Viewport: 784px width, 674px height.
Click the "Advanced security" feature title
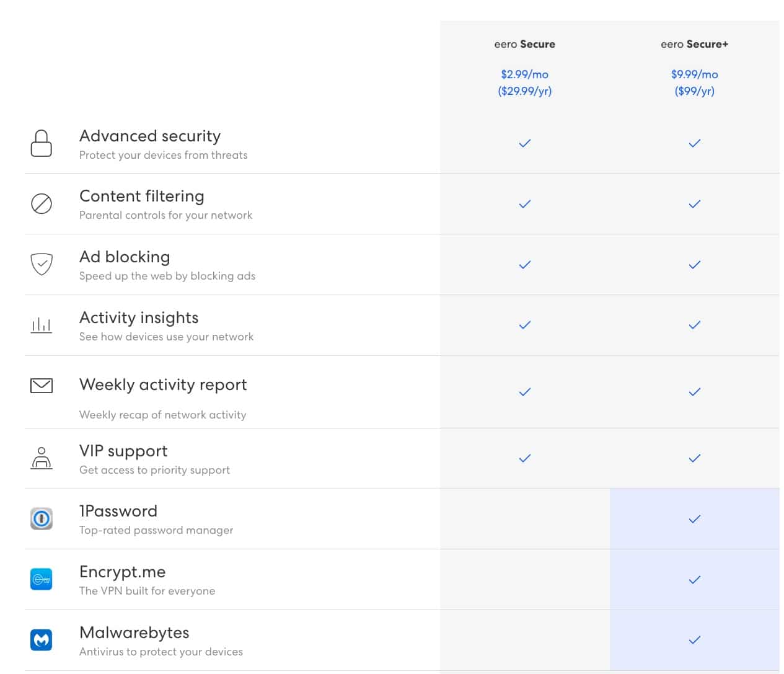[x=150, y=136]
